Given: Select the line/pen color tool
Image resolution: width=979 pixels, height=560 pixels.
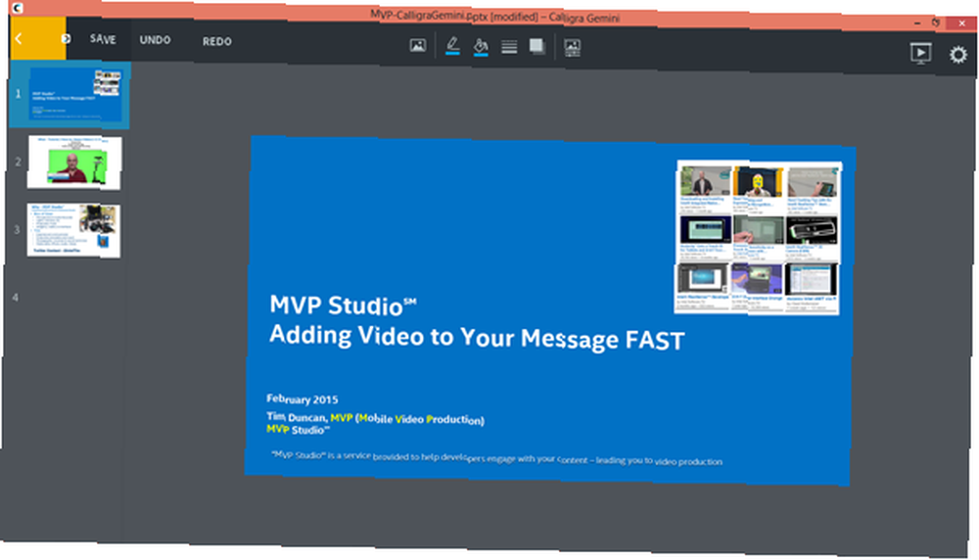Looking at the screenshot, I should (x=452, y=46).
